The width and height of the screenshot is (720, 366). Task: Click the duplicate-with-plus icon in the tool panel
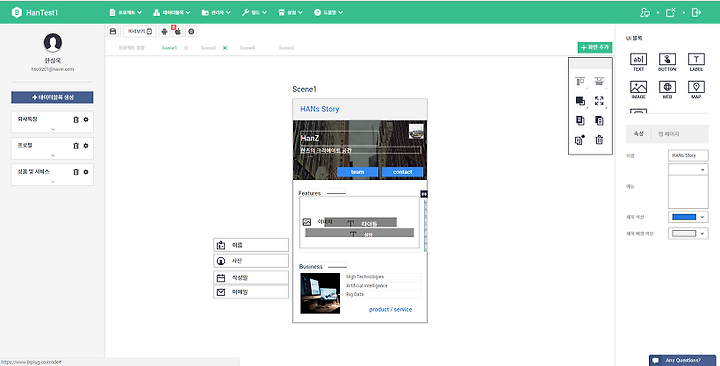point(580,140)
